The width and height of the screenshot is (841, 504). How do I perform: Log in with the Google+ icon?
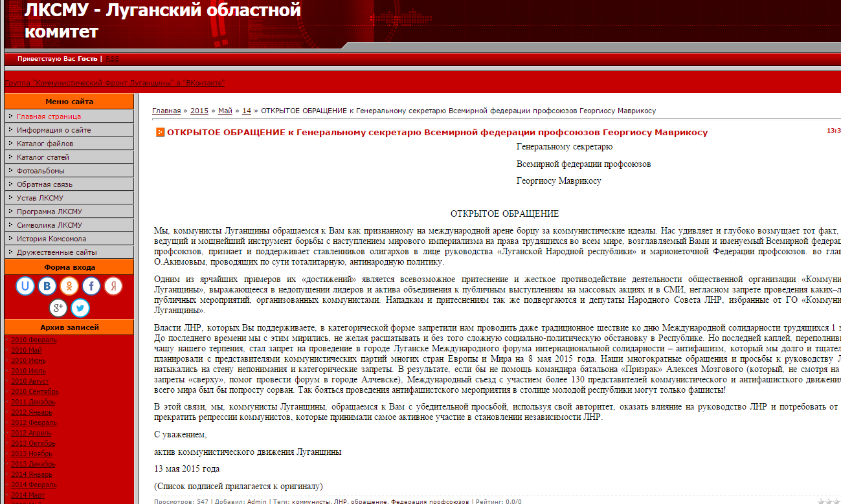pyautogui.click(x=58, y=308)
